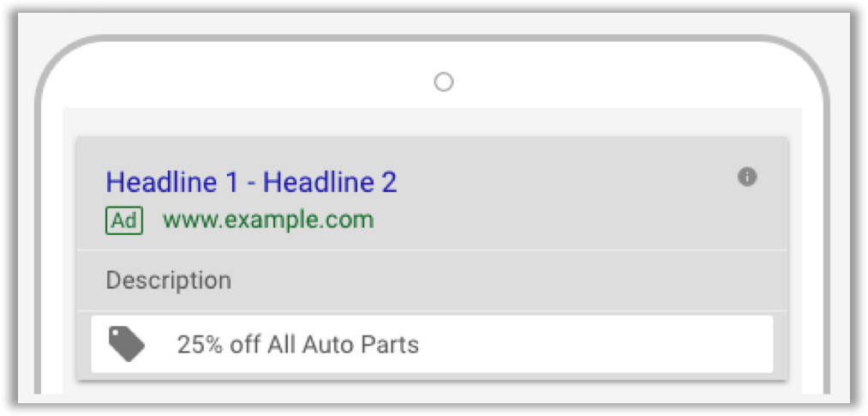This screenshot has width=868, height=416.
Task: Open the Headline 1 - Headline 2 link
Action: coord(251,182)
